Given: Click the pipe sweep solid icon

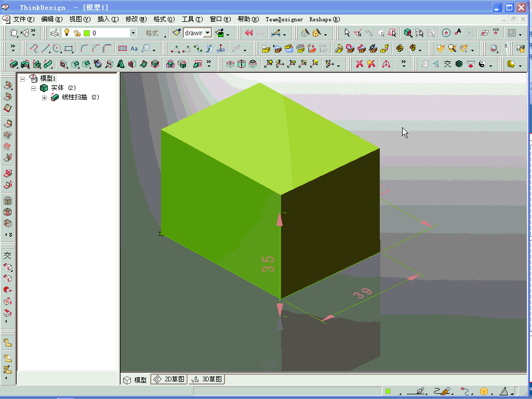Looking at the screenshot, I should pos(48,64).
